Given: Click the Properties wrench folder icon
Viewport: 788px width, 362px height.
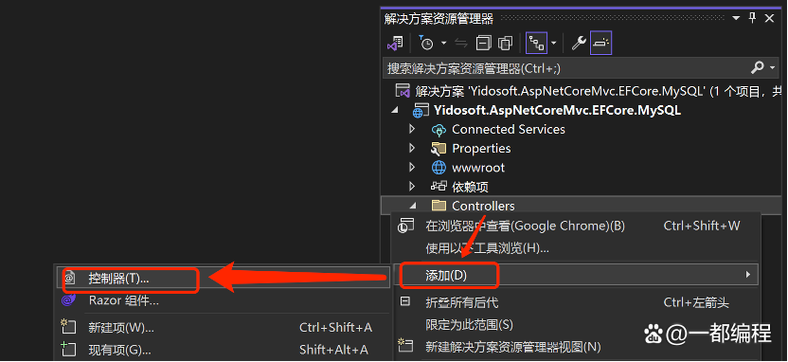Looking at the screenshot, I should pos(439,149).
